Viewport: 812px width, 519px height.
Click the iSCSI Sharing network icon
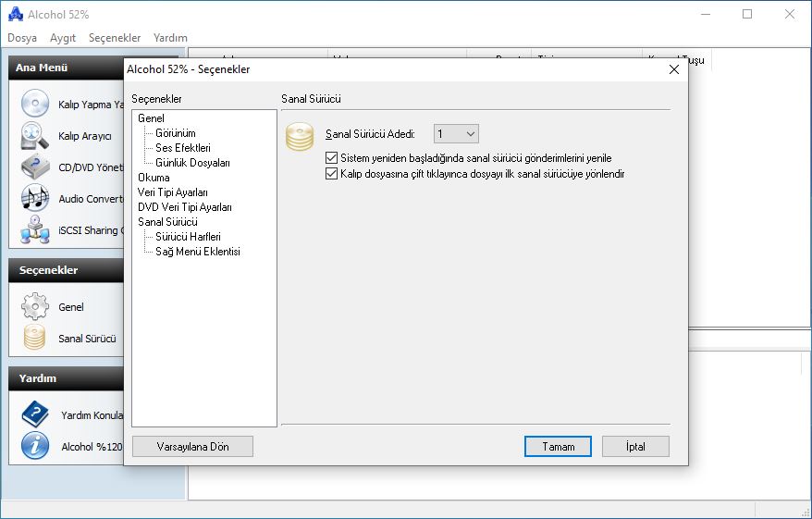click(x=35, y=229)
